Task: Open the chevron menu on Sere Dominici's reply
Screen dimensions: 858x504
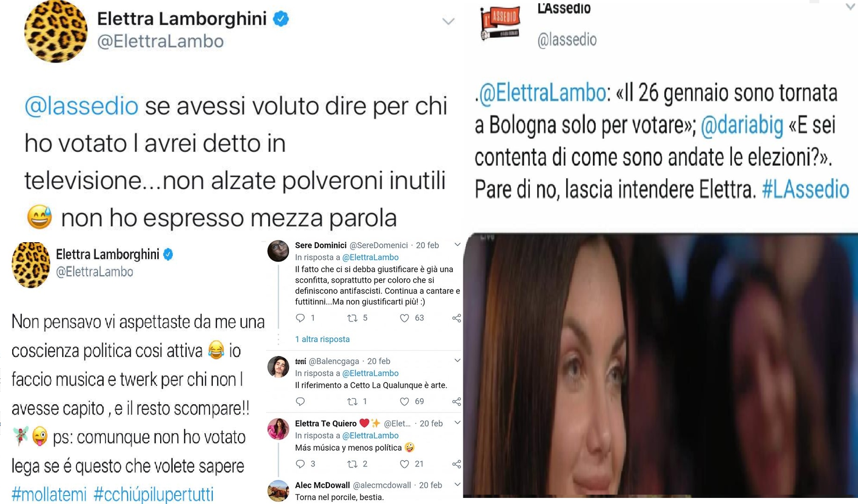Action: tap(457, 245)
